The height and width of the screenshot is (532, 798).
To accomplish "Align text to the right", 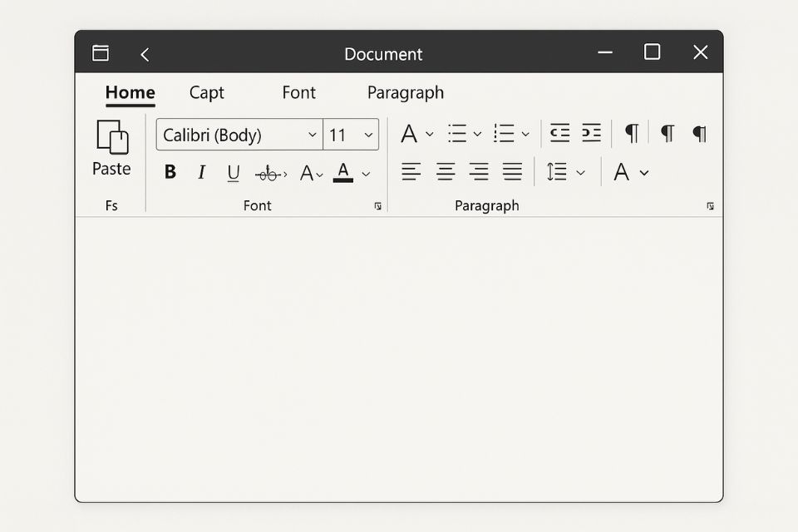I will [x=479, y=172].
